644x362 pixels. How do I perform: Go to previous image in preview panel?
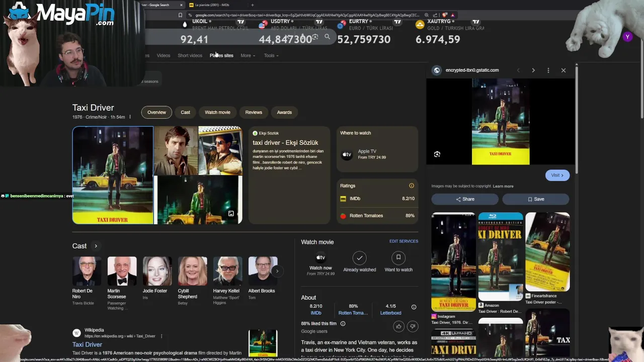[518, 70]
